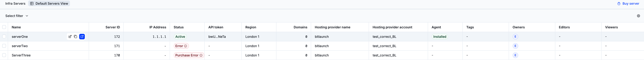Click API token bwU...NeTa
Screen dimensions: 644x60
[x=217, y=37]
